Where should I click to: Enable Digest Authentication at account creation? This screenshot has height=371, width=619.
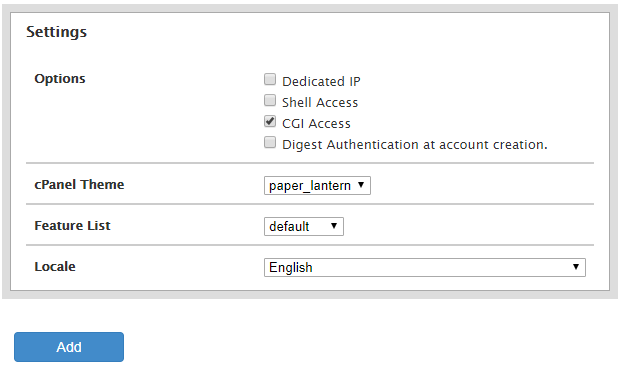tap(270, 142)
